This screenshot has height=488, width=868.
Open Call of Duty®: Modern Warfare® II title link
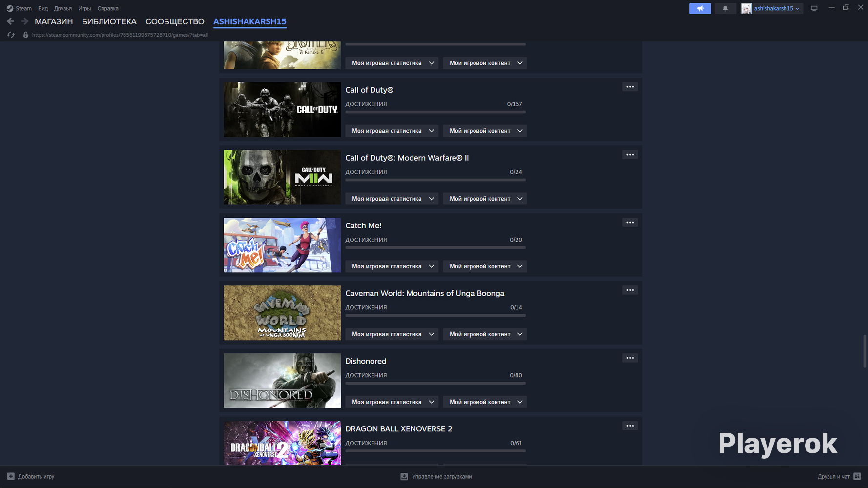407,158
